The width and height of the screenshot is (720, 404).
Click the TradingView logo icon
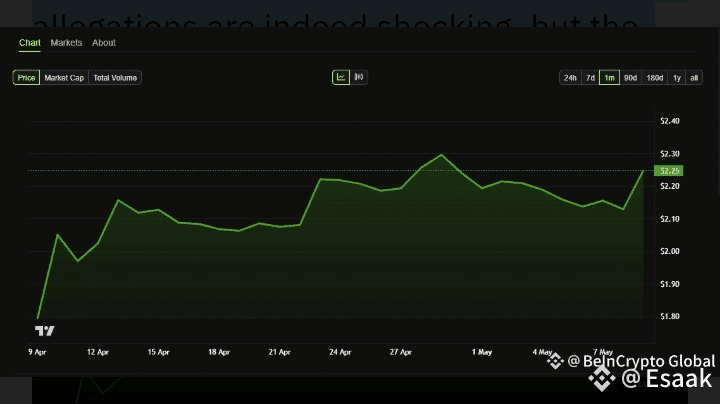(x=45, y=331)
